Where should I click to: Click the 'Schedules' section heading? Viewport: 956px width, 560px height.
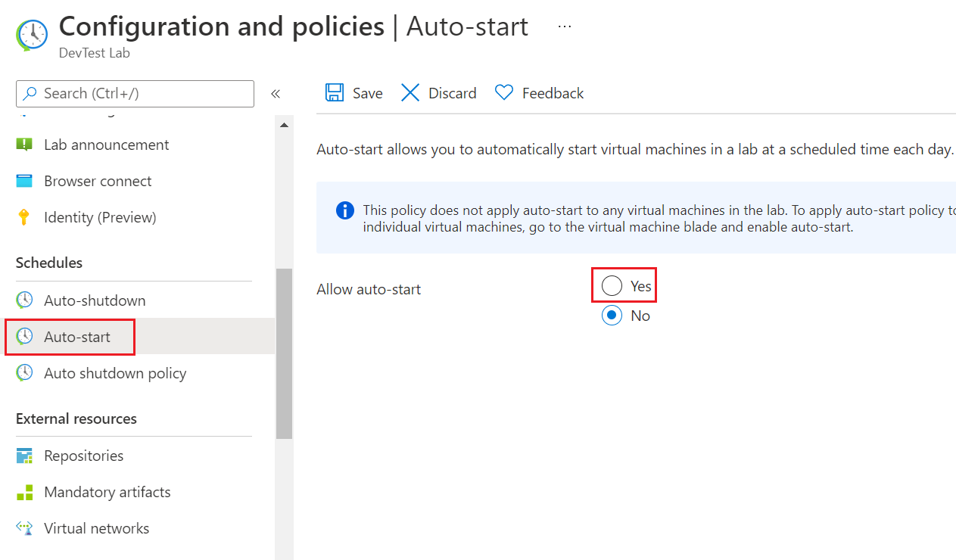[x=49, y=263]
